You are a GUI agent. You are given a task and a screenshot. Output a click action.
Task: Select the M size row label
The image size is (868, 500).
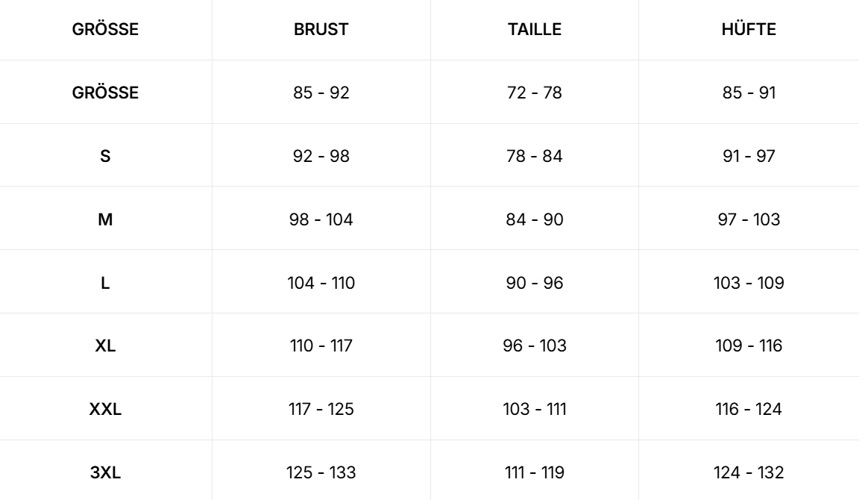(105, 220)
